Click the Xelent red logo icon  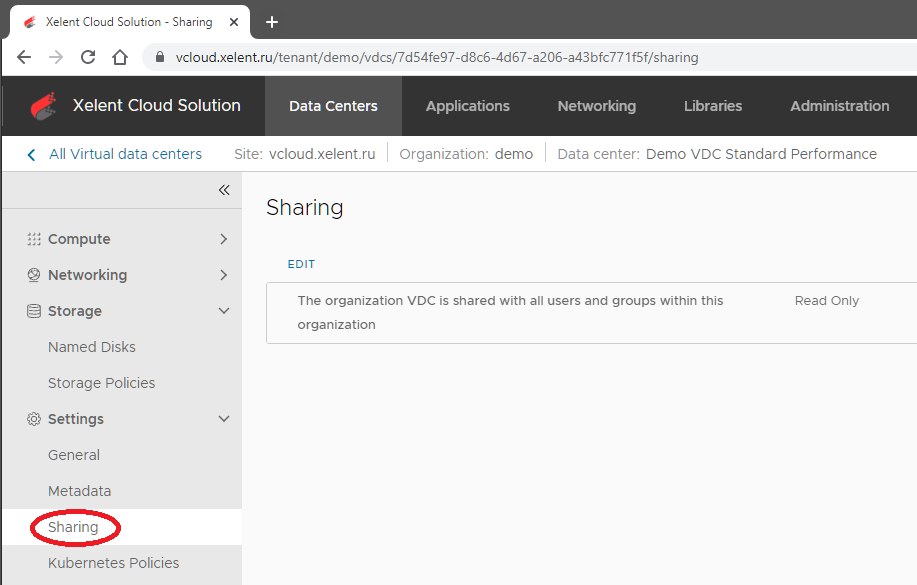pyautogui.click(x=44, y=106)
